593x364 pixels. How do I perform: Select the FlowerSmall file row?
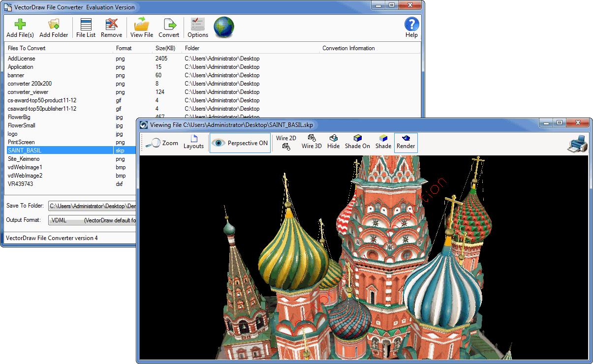click(x=71, y=125)
